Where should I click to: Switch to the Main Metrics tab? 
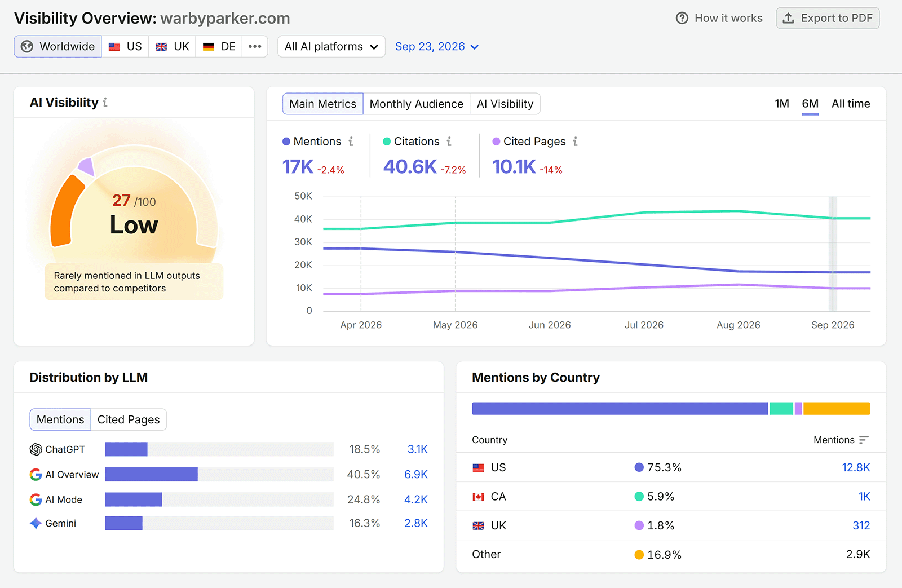click(323, 104)
